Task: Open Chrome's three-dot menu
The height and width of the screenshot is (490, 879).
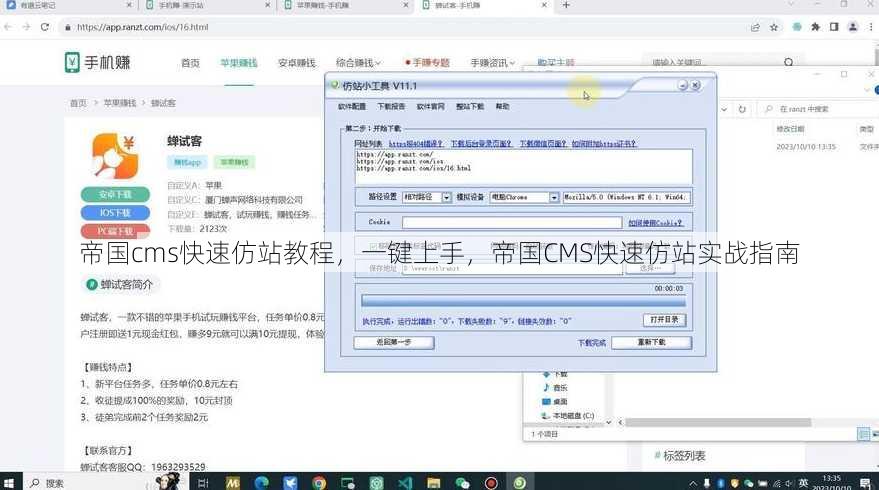Action: coord(871,27)
